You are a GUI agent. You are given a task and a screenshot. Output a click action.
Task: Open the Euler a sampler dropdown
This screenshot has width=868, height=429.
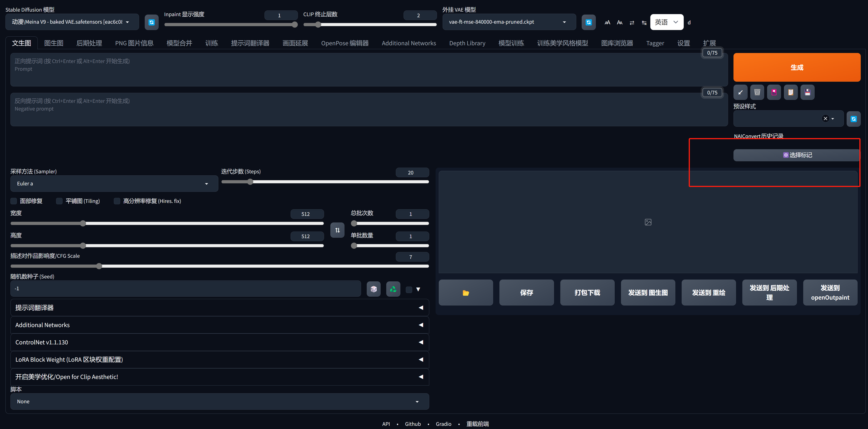click(x=114, y=184)
